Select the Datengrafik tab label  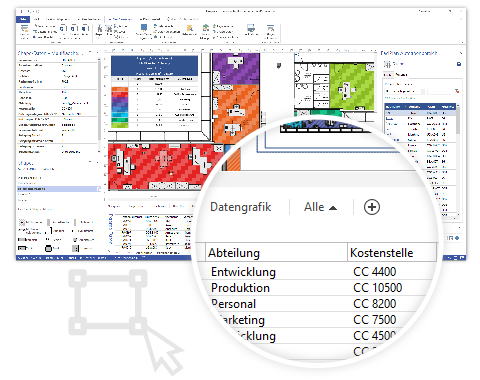[x=241, y=207]
